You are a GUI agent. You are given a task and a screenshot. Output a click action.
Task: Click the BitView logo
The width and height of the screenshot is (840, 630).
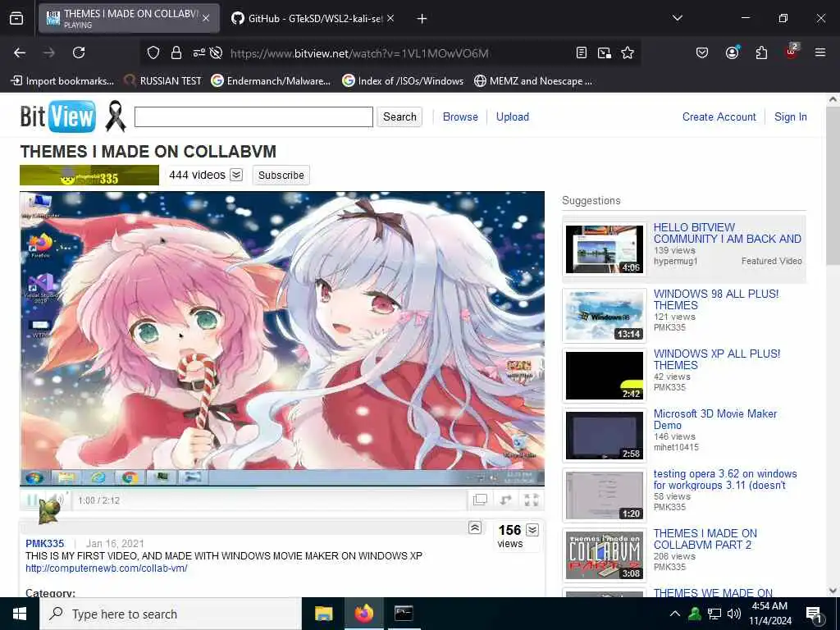point(58,116)
